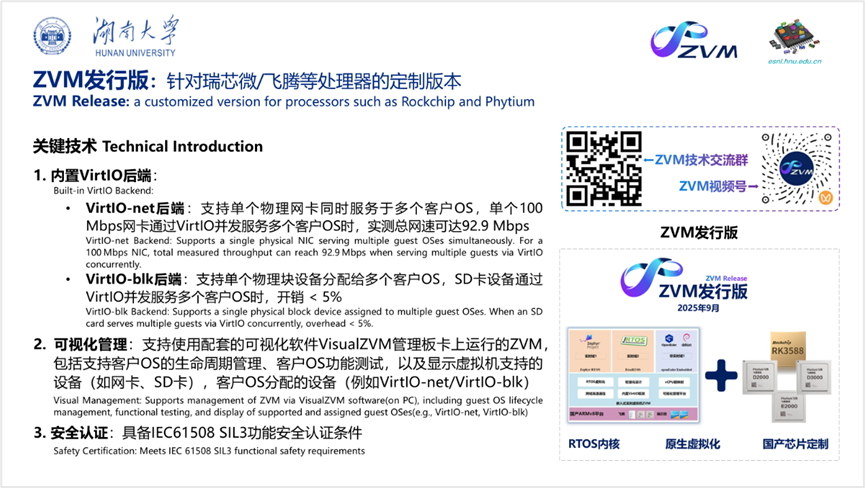The width and height of the screenshot is (865, 488).
Task: Click the ZVM Release English subtitle line
Action: 284,101
